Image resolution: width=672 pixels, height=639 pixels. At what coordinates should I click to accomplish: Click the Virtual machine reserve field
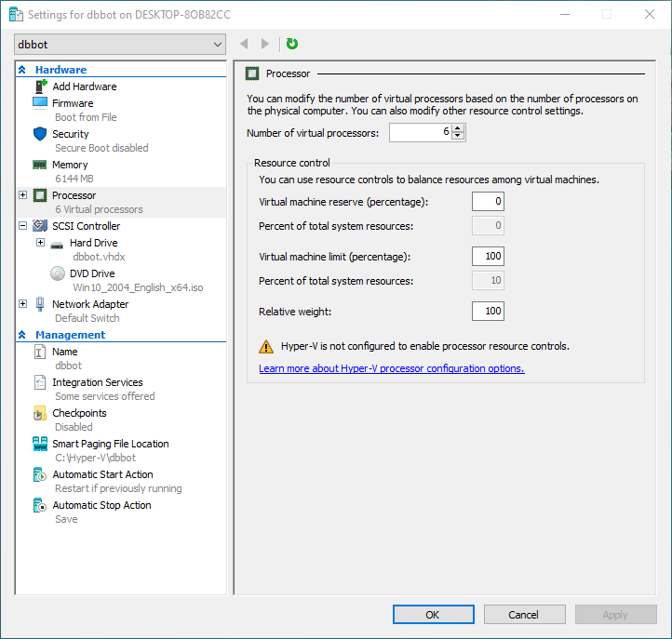(488, 201)
